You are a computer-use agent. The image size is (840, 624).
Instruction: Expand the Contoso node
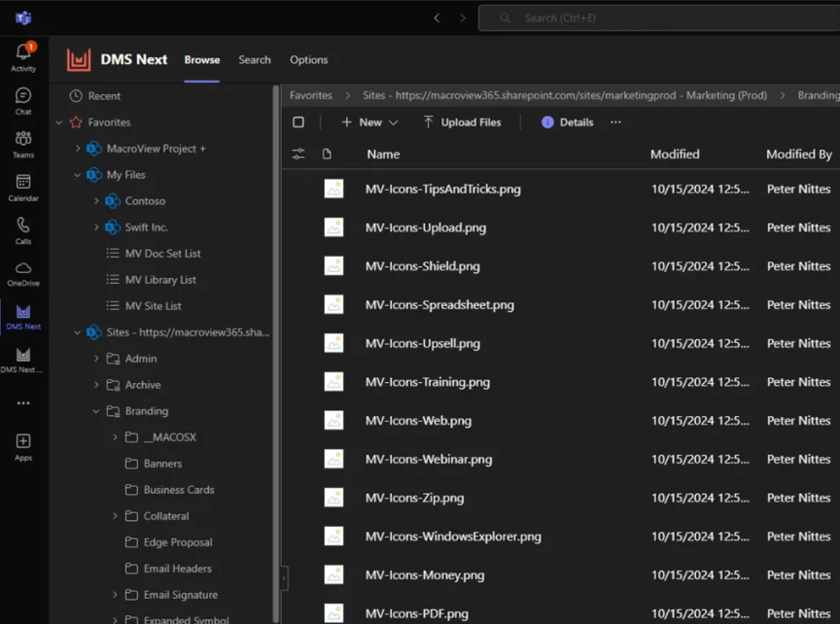tap(96, 201)
